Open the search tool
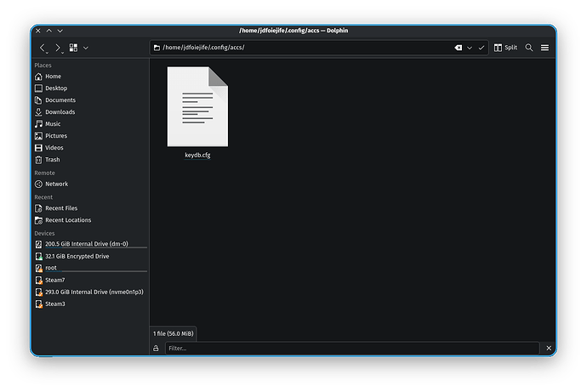The image size is (587, 392). pyautogui.click(x=529, y=48)
